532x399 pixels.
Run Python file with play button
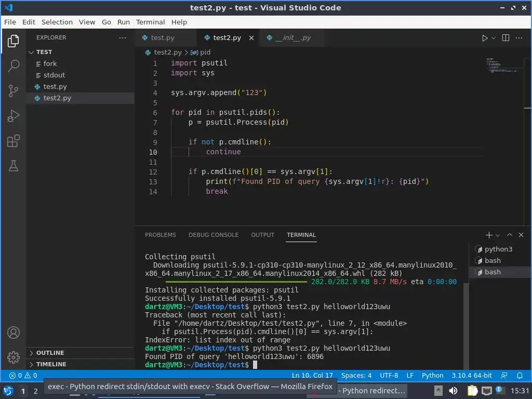(485, 38)
